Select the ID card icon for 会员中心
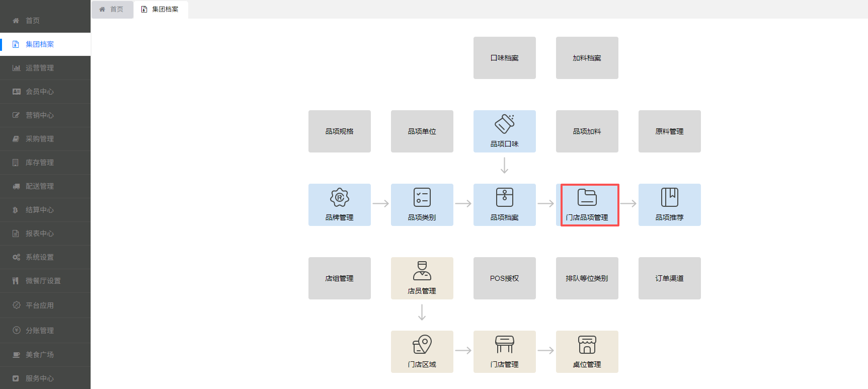This screenshot has height=389, width=868. pos(16,92)
